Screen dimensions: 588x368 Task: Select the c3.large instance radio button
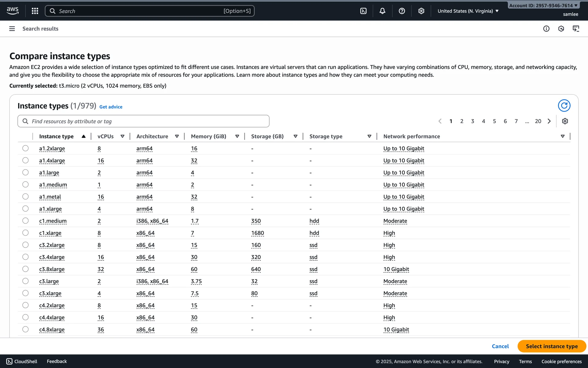point(25,281)
